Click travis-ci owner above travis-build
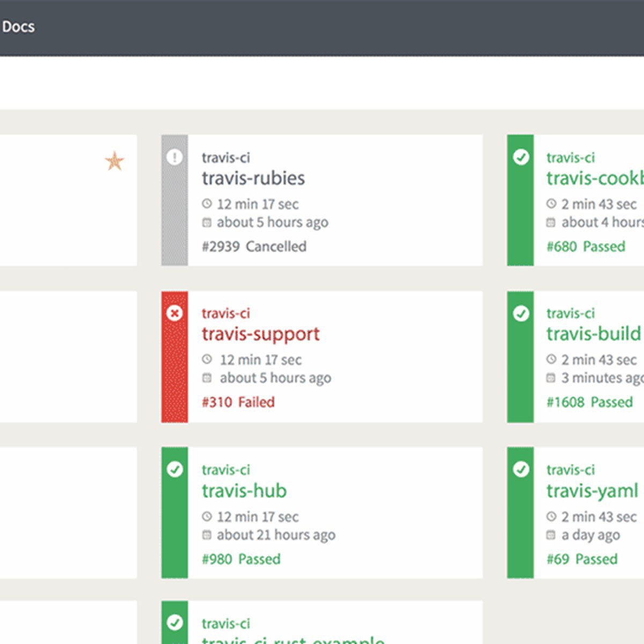This screenshot has width=644, height=644. pyautogui.click(x=570, y=313)
